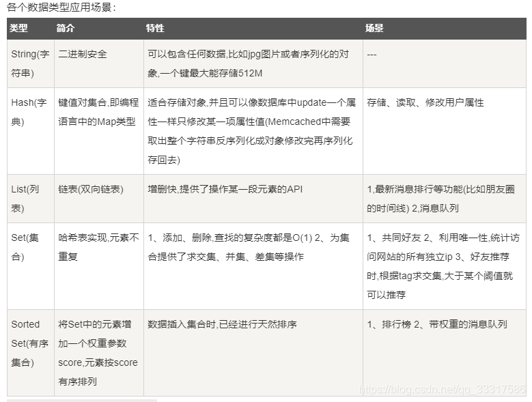Click the '---' scenario cell in String row

click(x=445, y=63)
